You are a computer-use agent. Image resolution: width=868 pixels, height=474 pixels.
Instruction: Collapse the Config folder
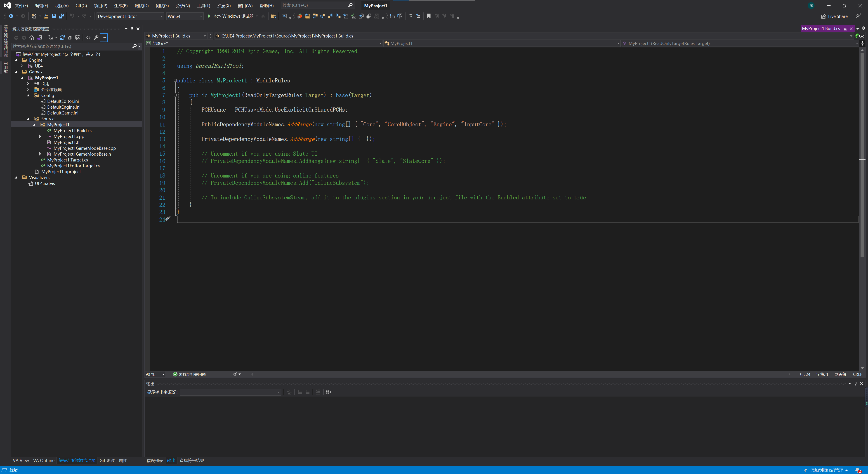tap(28, 95)
